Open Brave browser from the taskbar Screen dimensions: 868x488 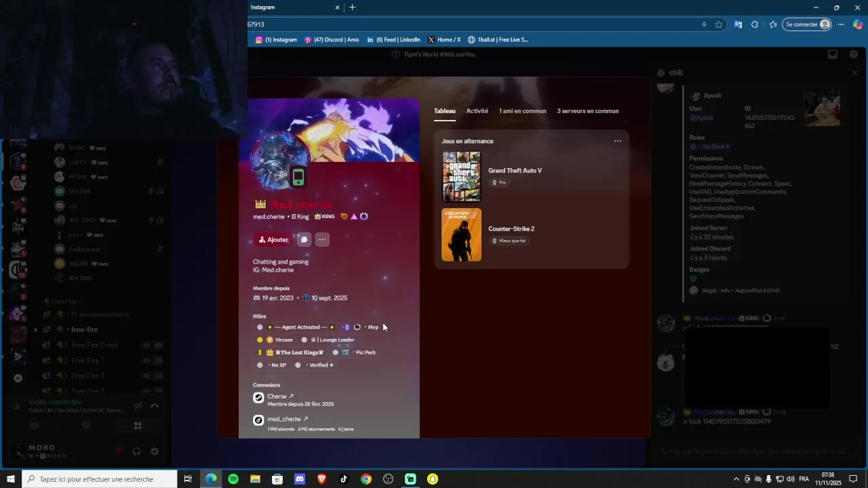click(x=321, y=479)
